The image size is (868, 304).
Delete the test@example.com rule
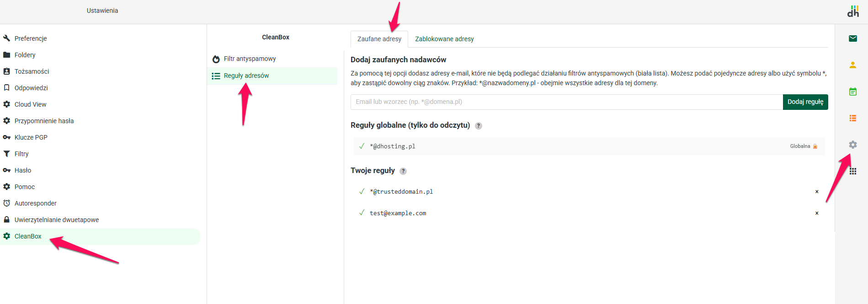click(x=816, y=213)
